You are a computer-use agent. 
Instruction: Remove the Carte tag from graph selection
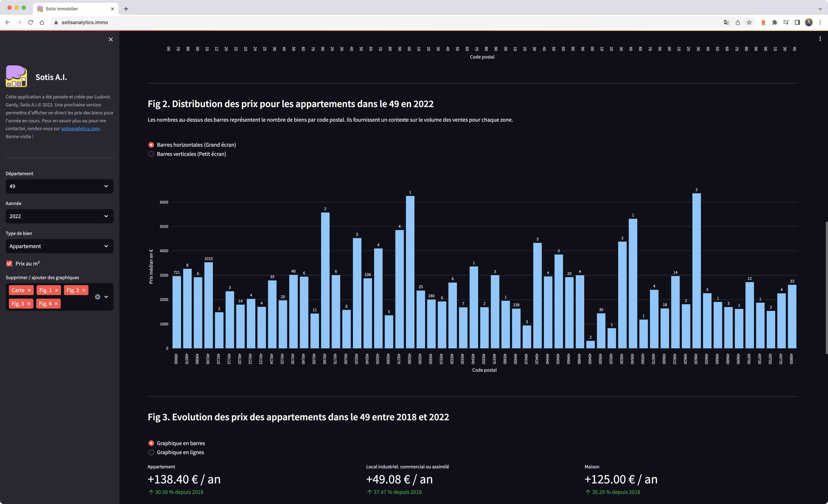(29, 290)
